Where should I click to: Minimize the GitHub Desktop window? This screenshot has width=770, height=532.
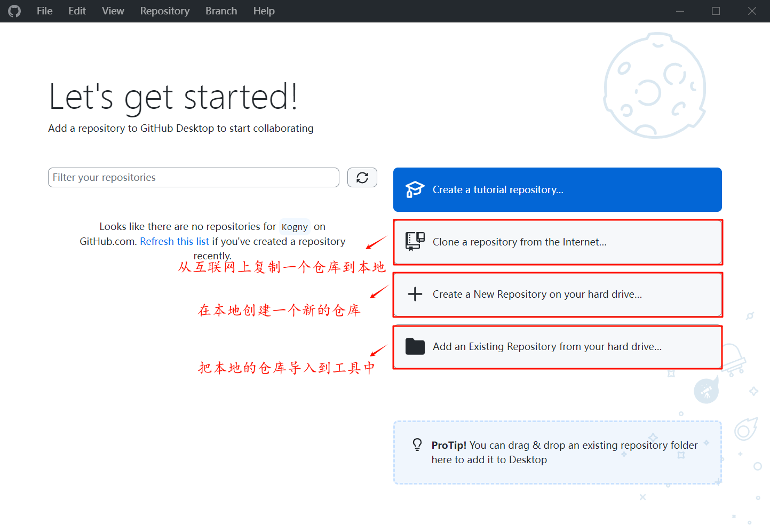(x=680, y=11)
